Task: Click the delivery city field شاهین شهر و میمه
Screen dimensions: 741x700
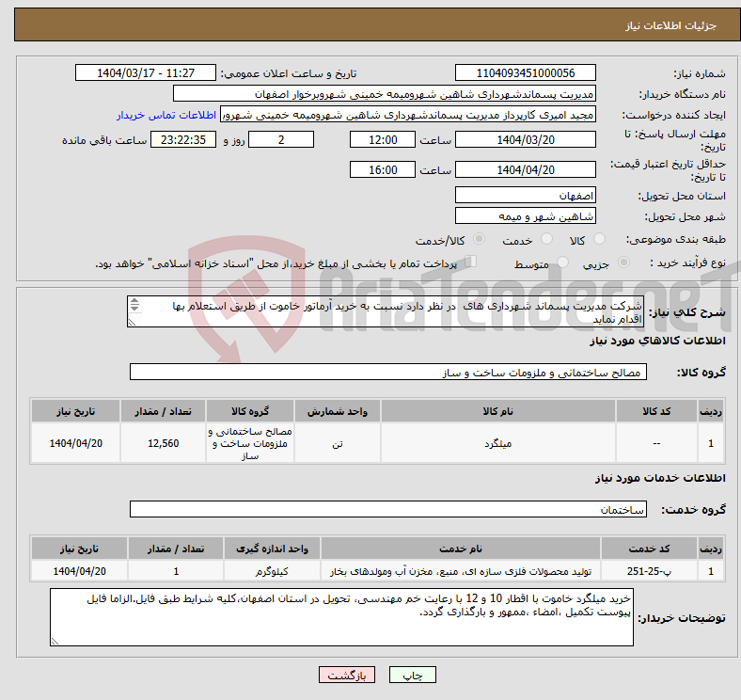Action: coord(525,216)
